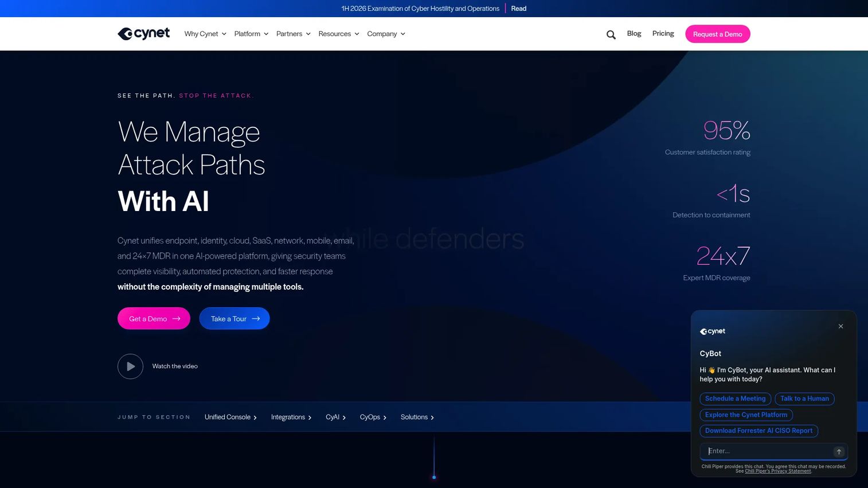Open the Pricing page
868x488 pixels.
tap(663, 33)
